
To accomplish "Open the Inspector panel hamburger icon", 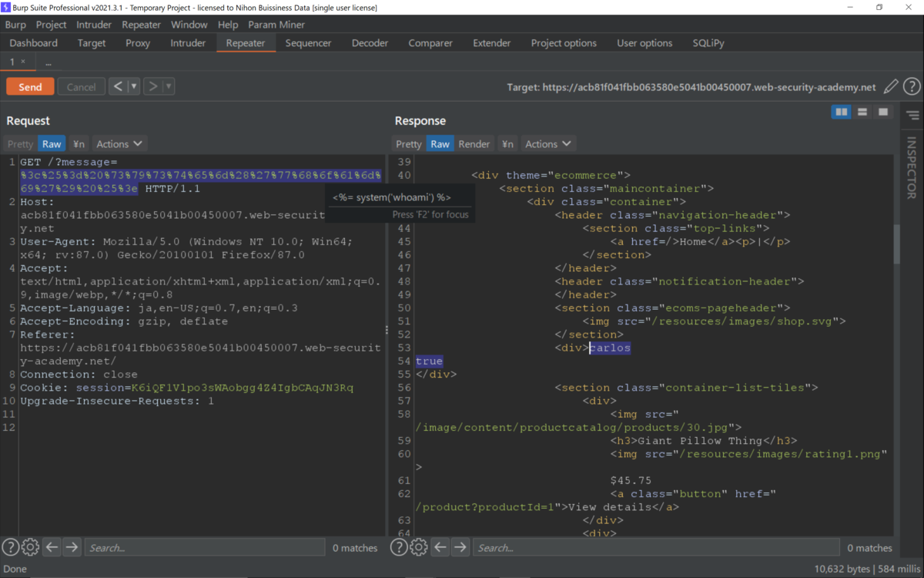I will (912, 116).
